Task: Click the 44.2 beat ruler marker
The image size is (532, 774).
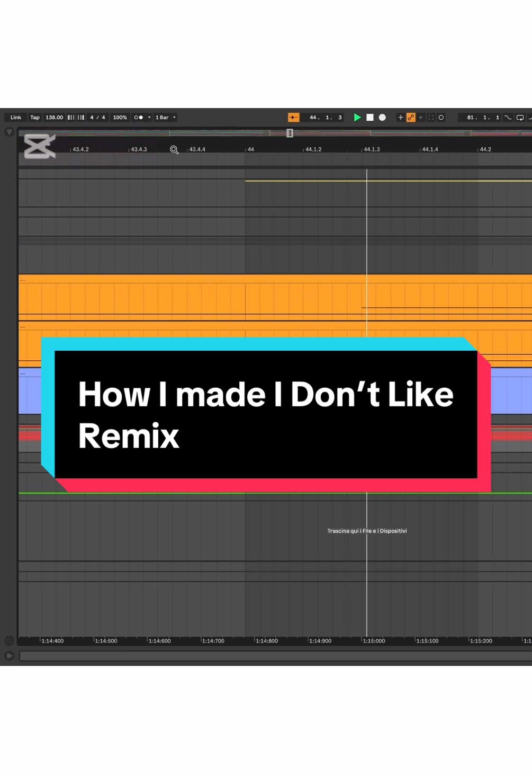Action: pyautogui.click(x=485, y=149)
